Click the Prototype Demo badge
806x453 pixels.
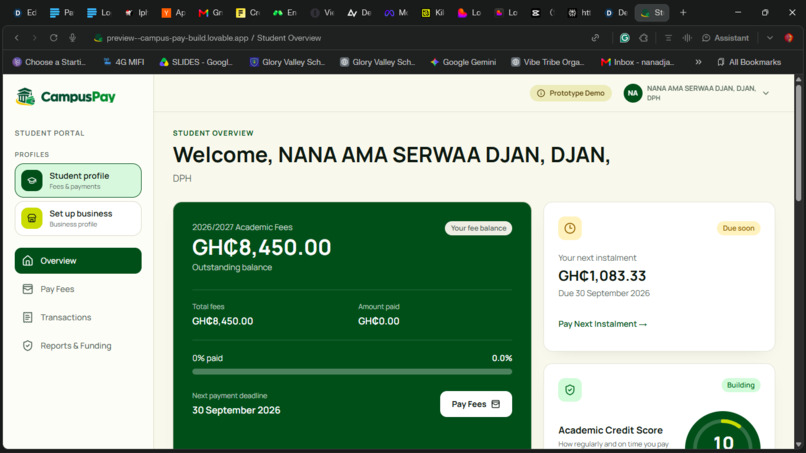coord(571,93)
